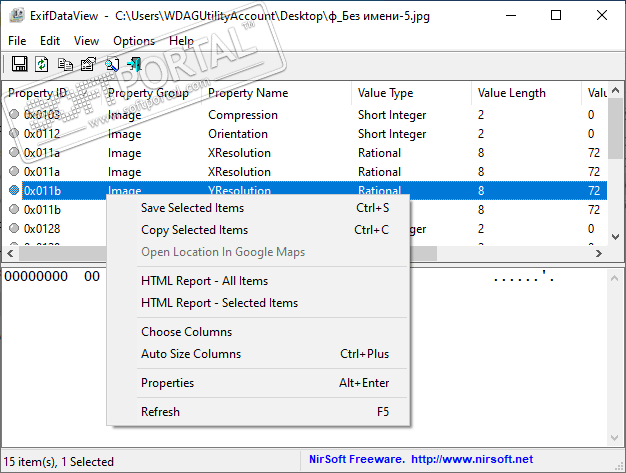Open the View menu
The width and height of the screenshot is (626, 473).
[x=86, y=41]
